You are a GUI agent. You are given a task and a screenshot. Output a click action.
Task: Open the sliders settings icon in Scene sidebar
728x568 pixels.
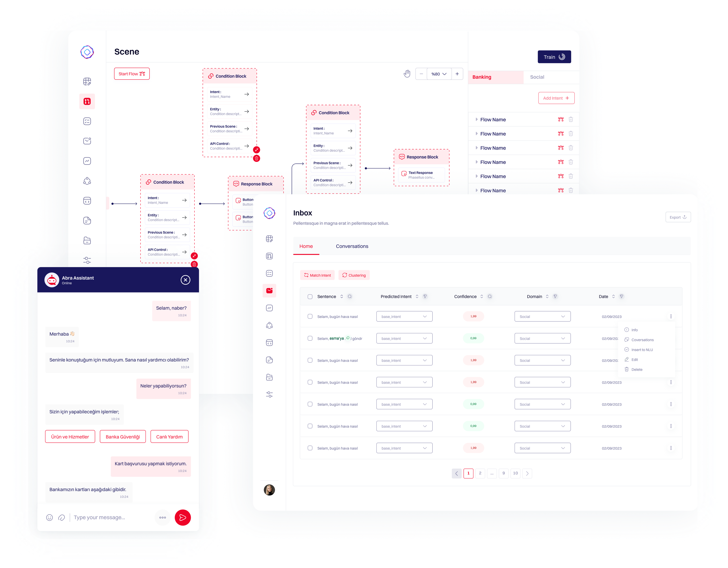[x=87, y=260]
